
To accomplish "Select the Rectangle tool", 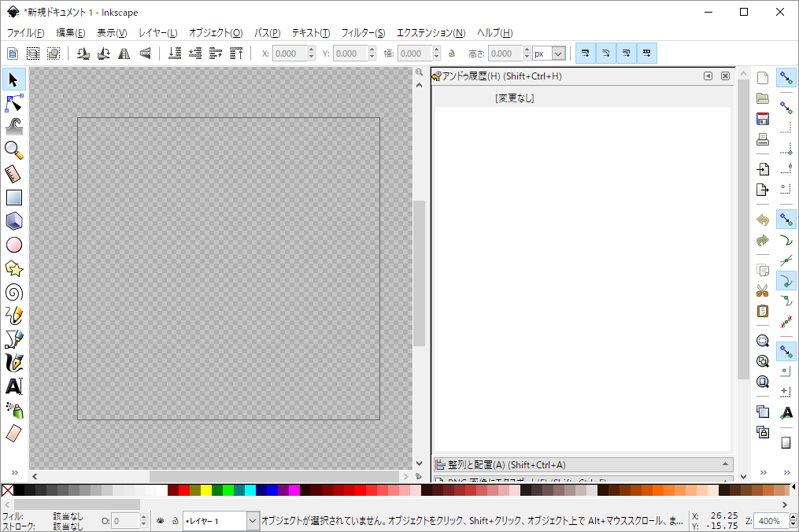I will 13,198.
